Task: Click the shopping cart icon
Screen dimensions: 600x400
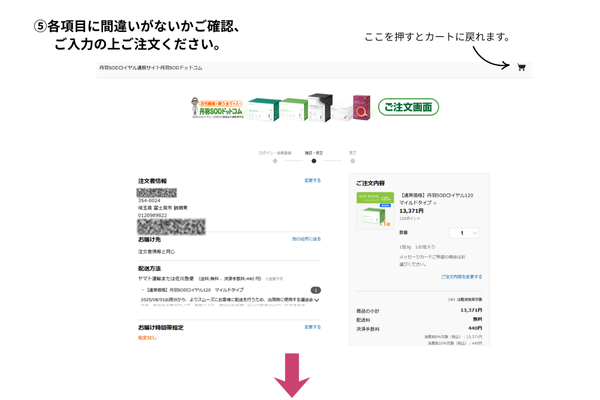Action: click(521, 68)
